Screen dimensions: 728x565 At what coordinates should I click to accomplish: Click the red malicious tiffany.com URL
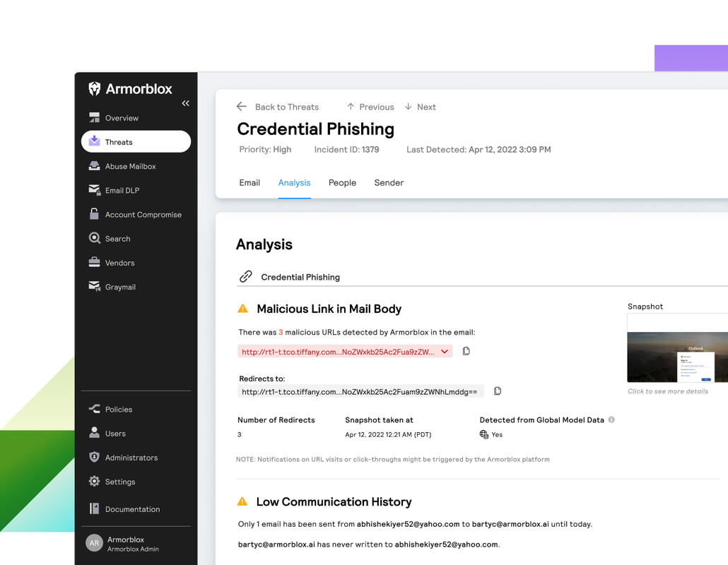pyautogui.click(x=338, y=352)
